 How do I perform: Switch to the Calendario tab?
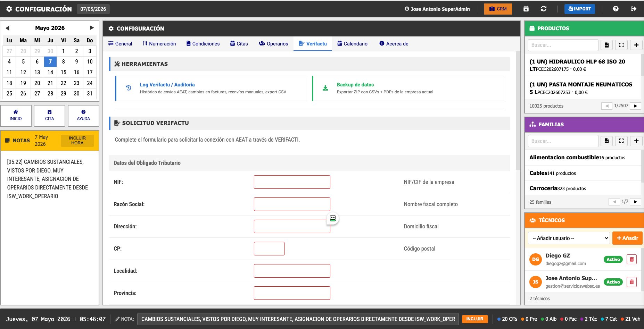point(352,44)
